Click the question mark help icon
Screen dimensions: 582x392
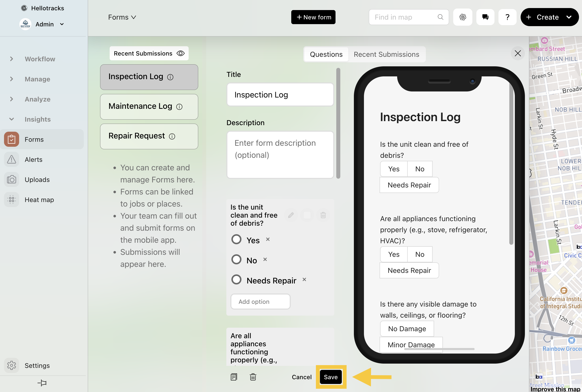[x=507, y=17]
